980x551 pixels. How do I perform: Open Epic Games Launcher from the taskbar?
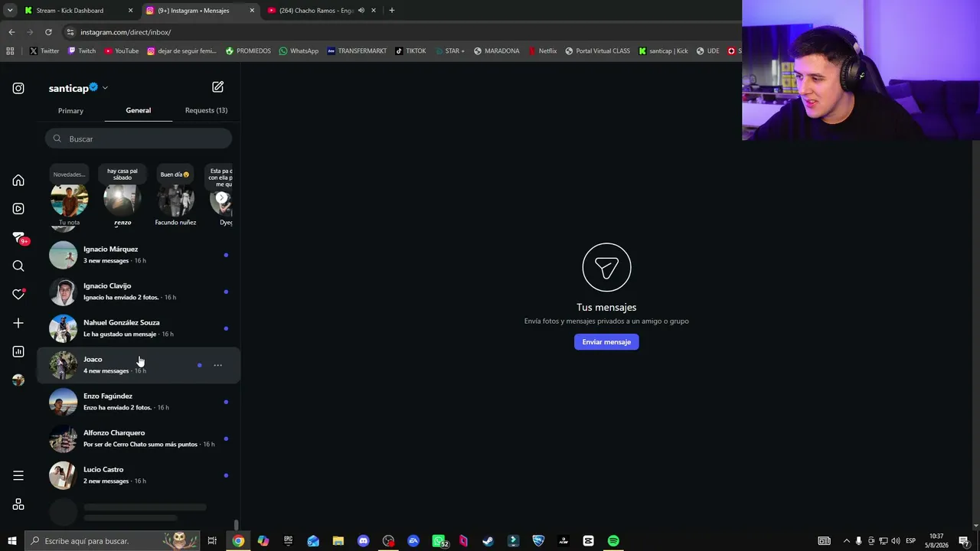[x=288, y=541]
